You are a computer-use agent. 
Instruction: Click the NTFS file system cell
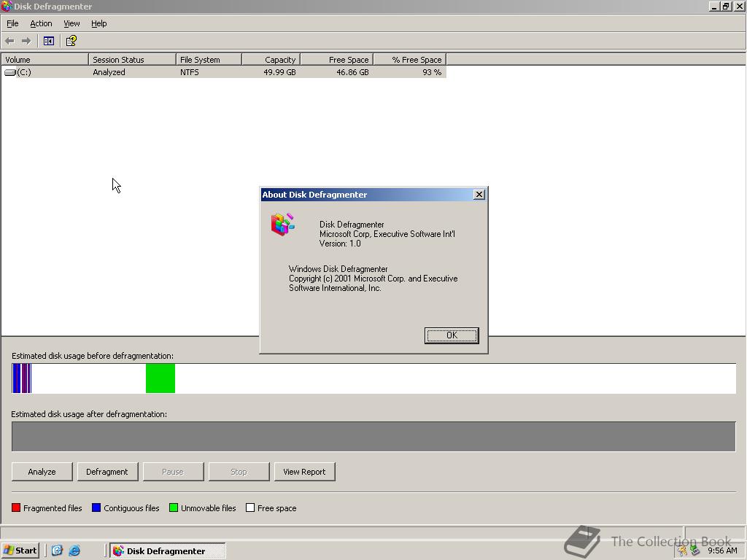point(190,72)
